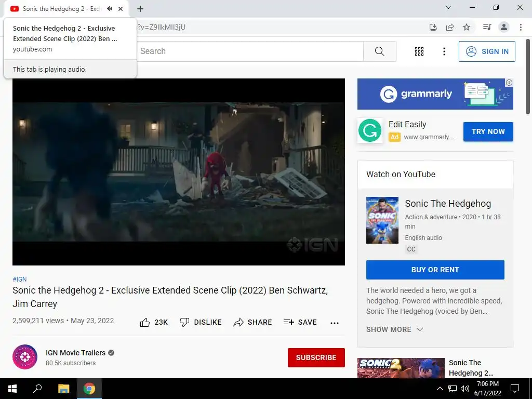Image resolution: width=532 pixels, height=399 pixels.
Task: Click the SHARE arrow button
Action: 252,322
